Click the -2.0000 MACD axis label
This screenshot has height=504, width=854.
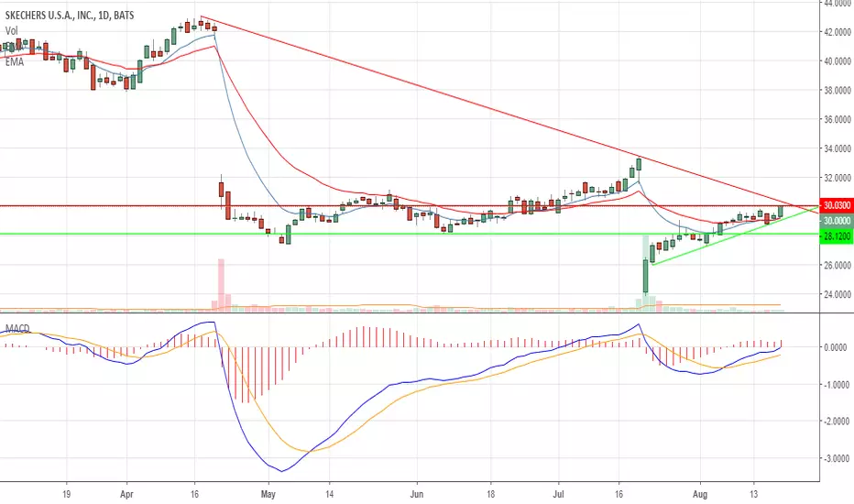coord(836,422)
